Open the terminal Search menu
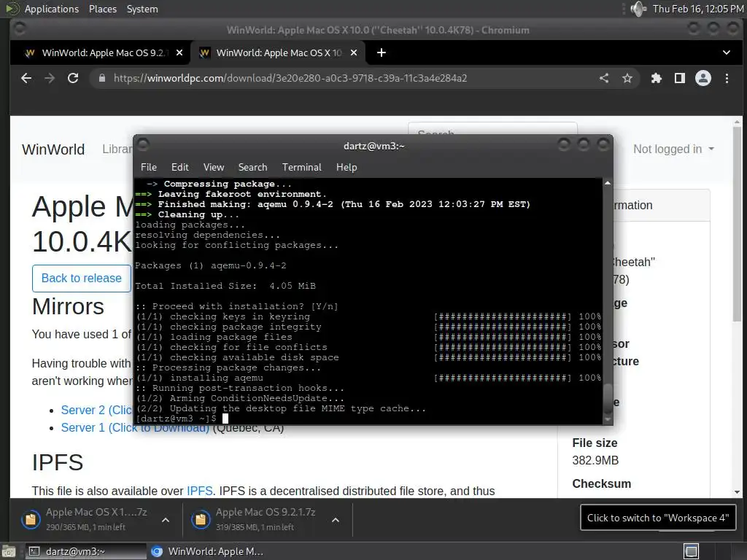747x560 pixels. (252, 167)
